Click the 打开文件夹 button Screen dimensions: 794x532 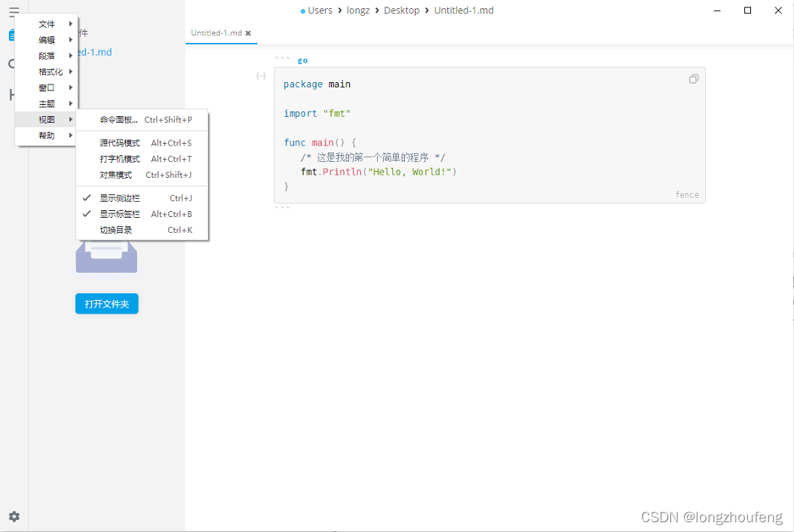click(x=107, y=304)
